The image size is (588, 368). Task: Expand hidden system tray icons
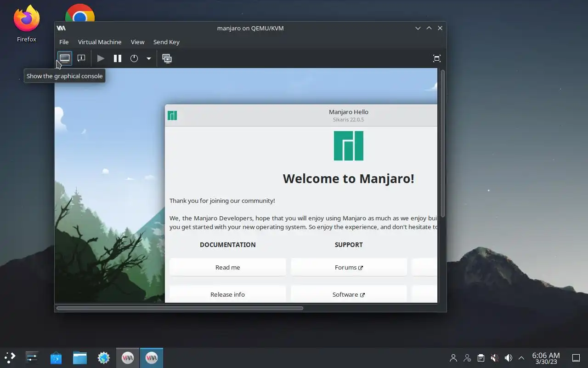(x=521, y=358)
